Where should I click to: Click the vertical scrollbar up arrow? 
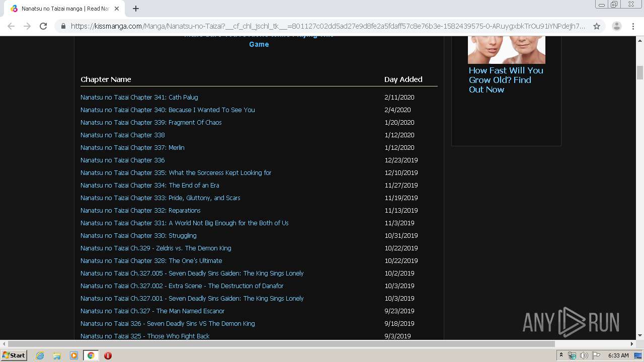[640, 40]
